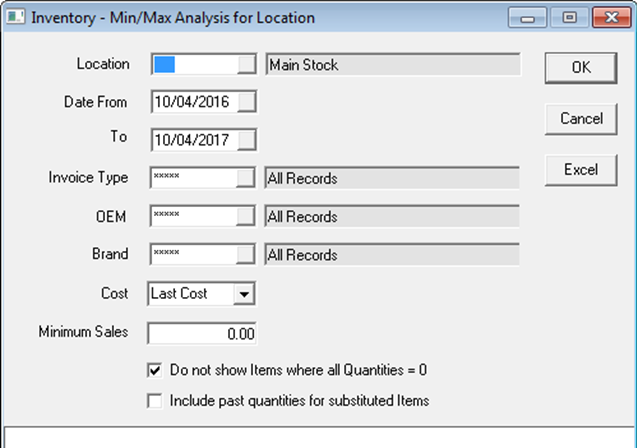Open the OEM lookup button

245,216
